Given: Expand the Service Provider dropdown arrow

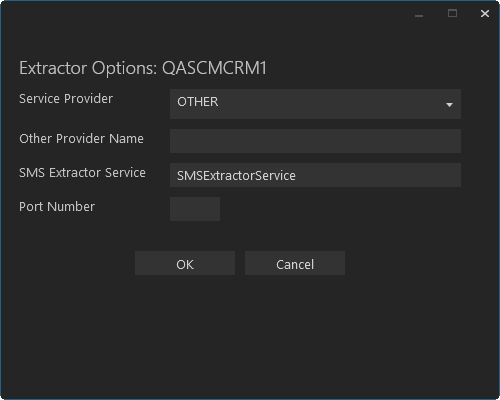Looking at the screenshot, I should pyautogui.click(x=449, y=105).
